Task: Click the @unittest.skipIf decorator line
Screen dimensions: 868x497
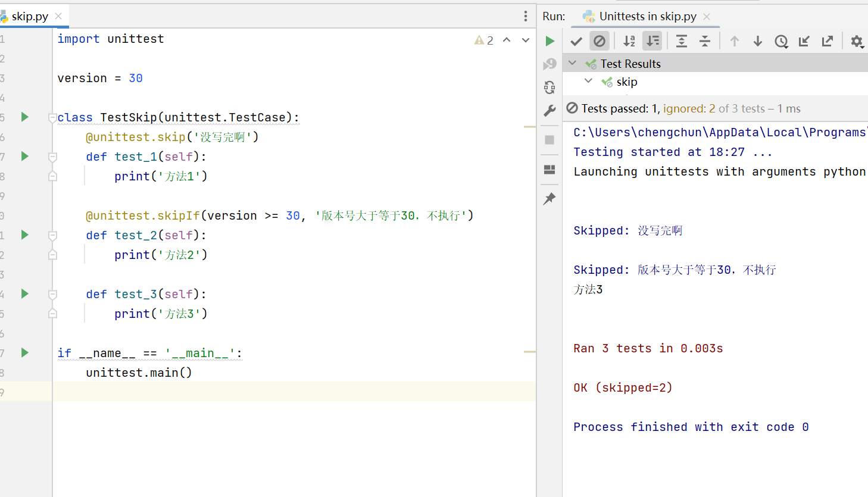Action: 279,215
